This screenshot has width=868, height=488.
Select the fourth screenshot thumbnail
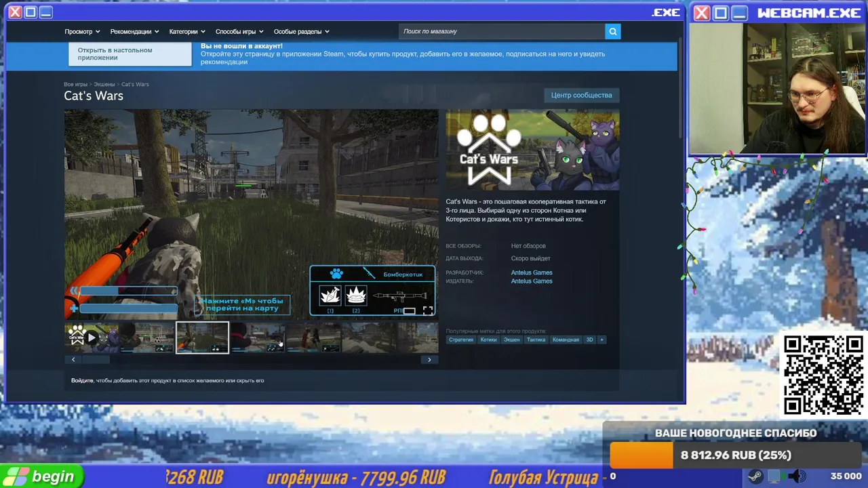point(258,338)
